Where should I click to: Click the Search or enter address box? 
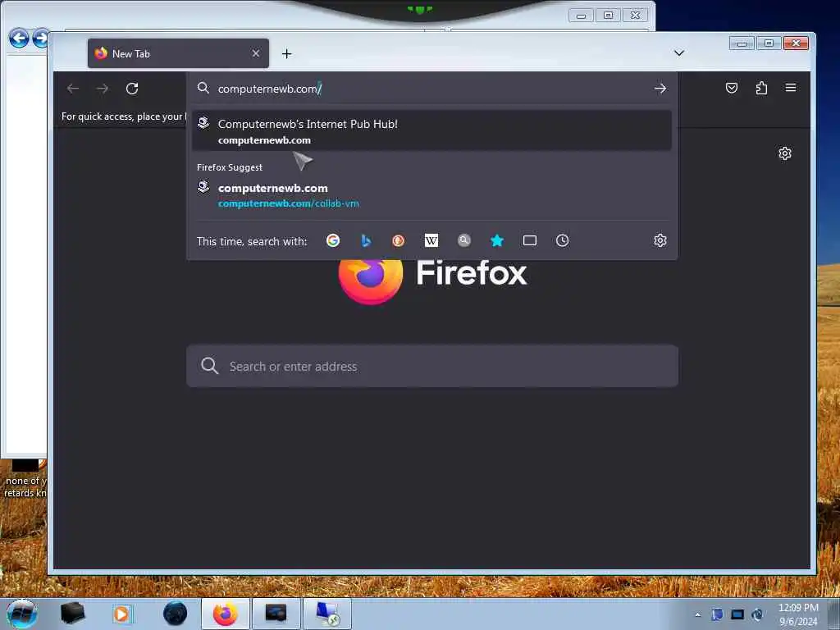pyautogui.click(x=431, y=366)
